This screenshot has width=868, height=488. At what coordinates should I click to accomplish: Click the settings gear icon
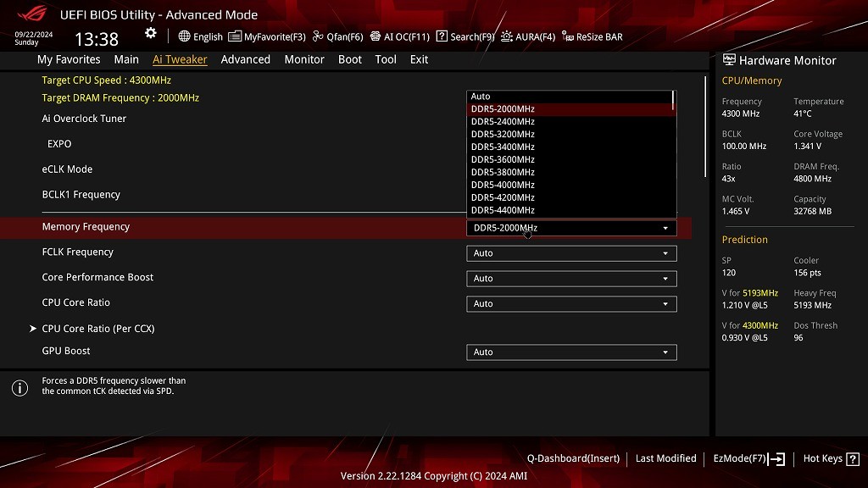coord(151,34)
